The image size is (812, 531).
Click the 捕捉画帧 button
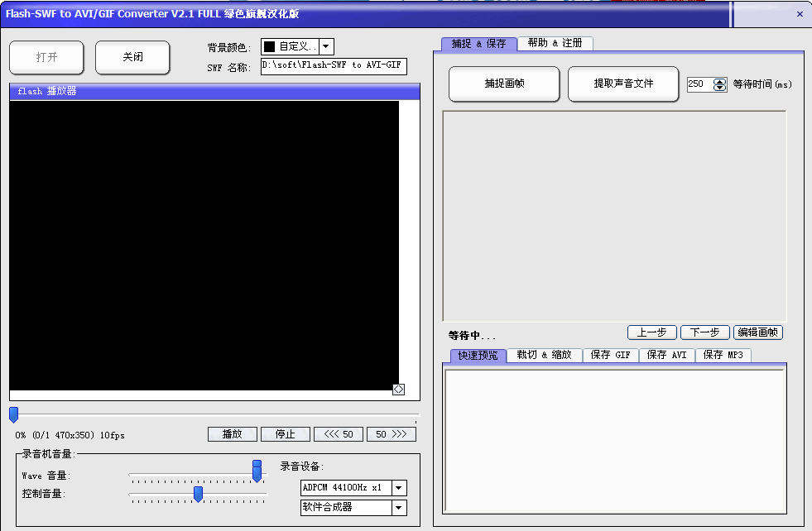(x=504, y=84)
